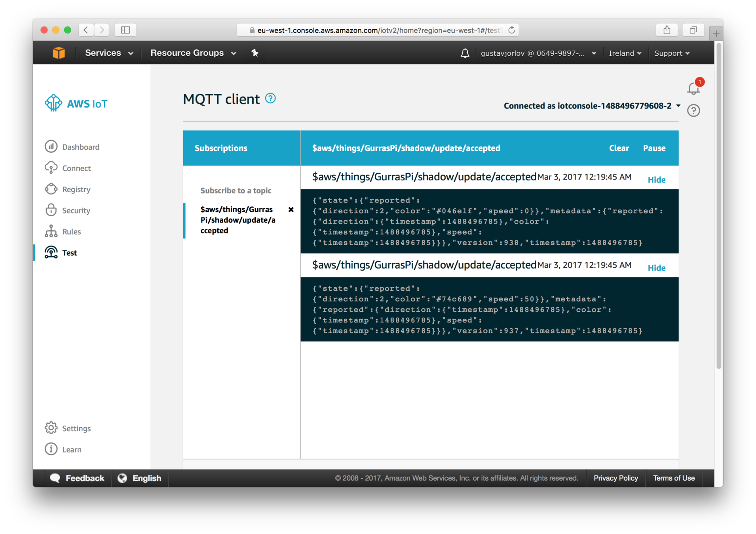Open Settings in the sidebar
This screenshot has width=756, height=534.
[x=76, y=428]
